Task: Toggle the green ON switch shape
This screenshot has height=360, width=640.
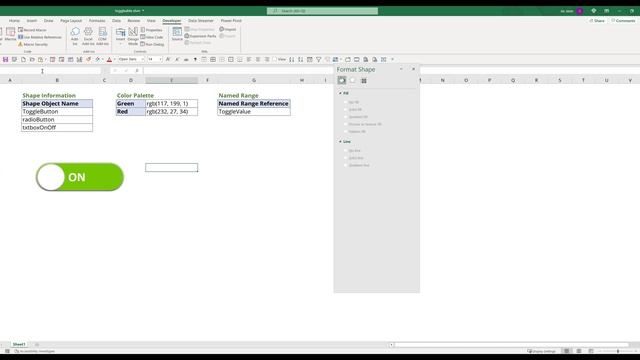Action: 80,177
